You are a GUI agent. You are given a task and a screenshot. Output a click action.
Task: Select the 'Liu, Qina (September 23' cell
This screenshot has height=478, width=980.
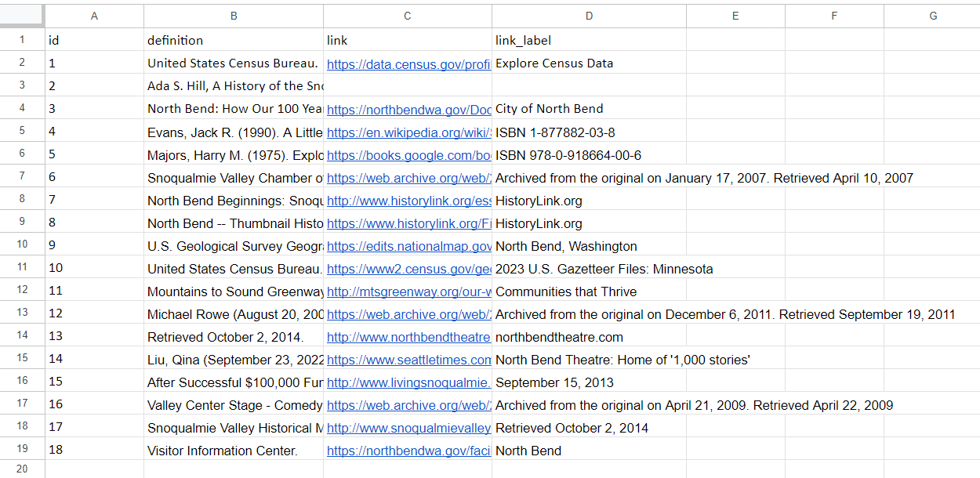(x=234, y=359)
